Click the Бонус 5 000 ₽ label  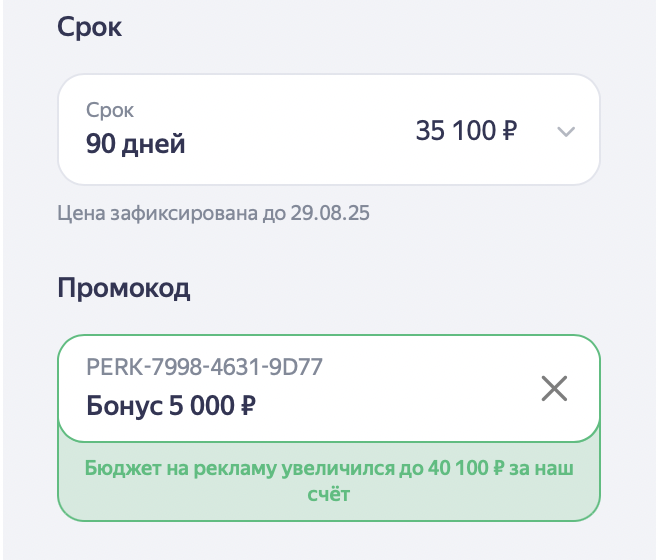171,406
